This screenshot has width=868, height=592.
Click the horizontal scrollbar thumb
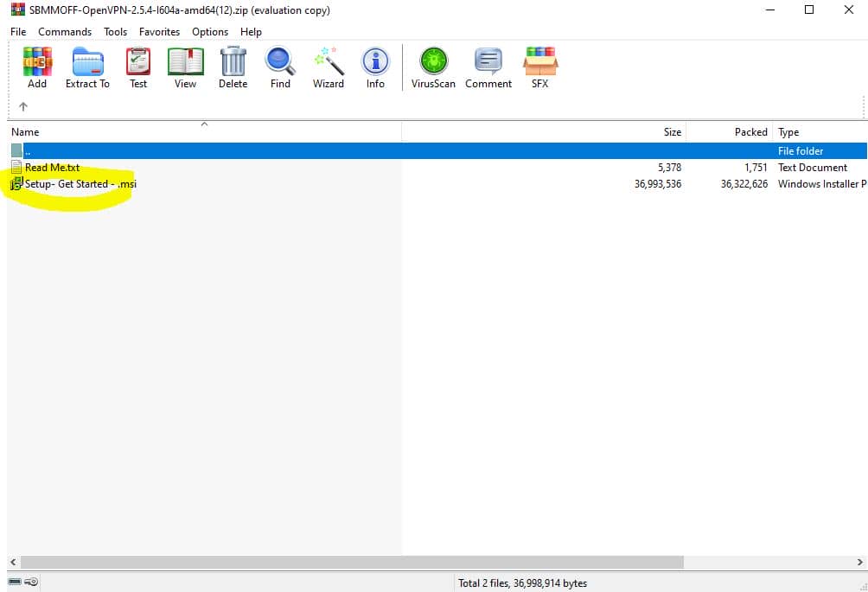pos(352,562)
